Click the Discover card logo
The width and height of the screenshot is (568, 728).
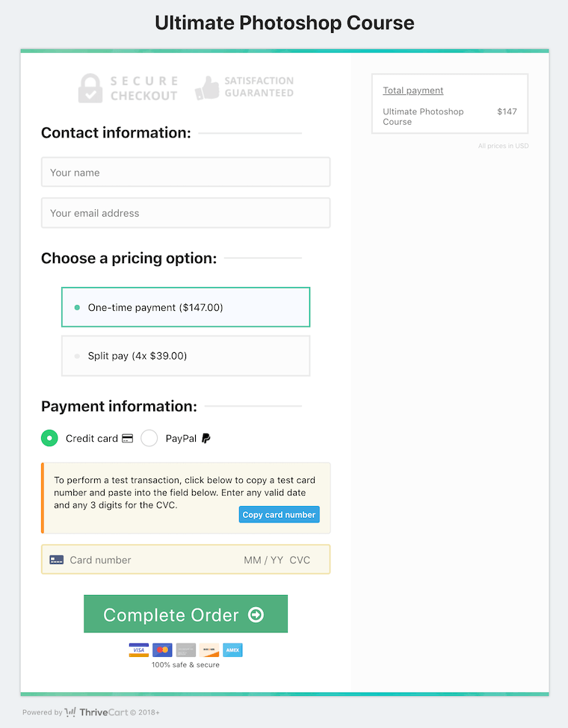[209, 650]
